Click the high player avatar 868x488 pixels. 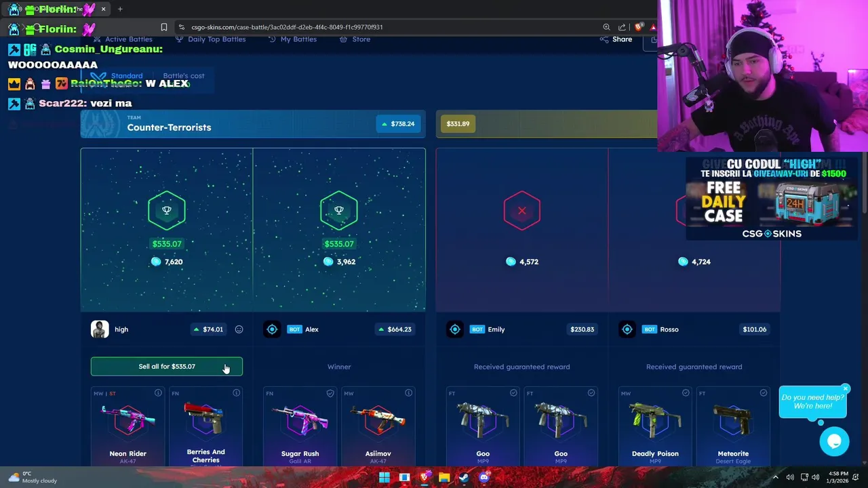100,329
